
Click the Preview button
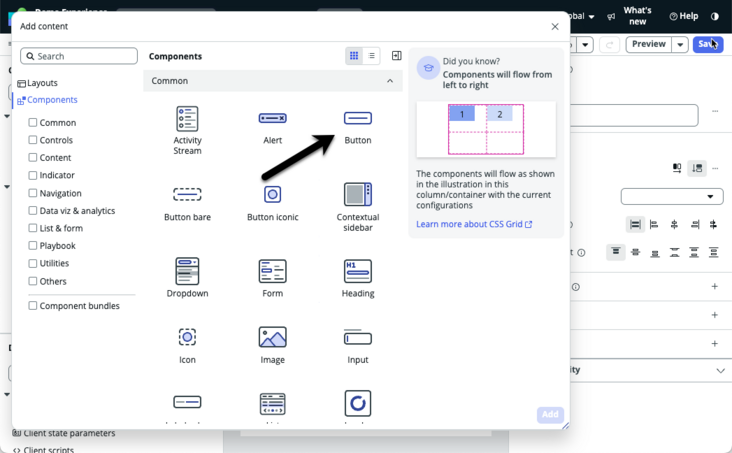[648, 44]
